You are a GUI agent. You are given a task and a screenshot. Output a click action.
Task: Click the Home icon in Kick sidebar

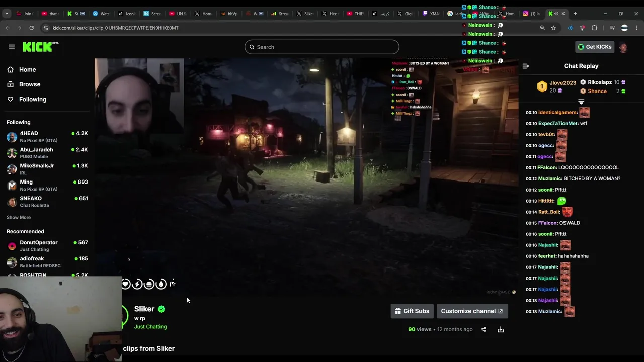11,70
